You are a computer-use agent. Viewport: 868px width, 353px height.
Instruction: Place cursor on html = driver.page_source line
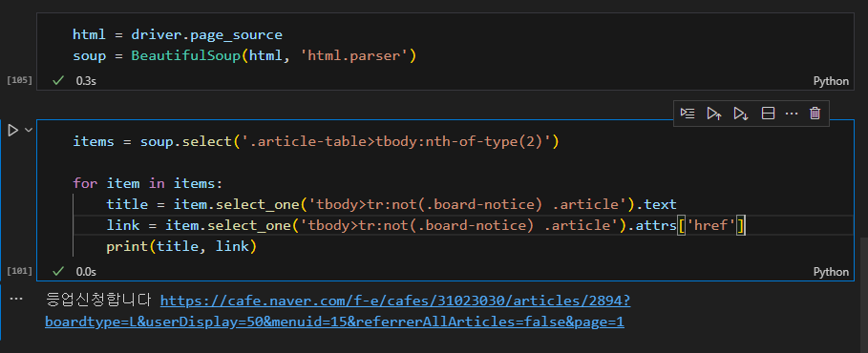(178, 35)
